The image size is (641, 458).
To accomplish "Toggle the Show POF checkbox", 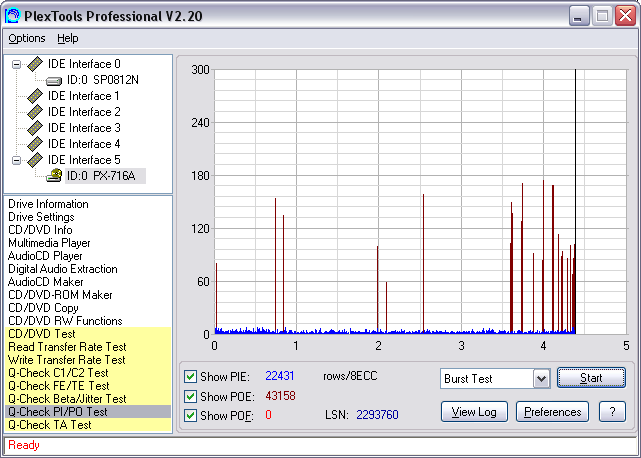I will click(190, 415).
